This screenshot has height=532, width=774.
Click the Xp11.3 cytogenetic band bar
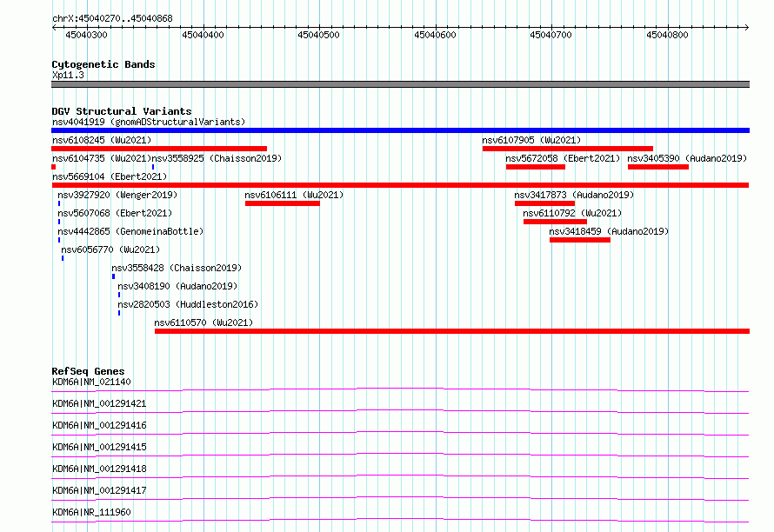coord(400,84)
